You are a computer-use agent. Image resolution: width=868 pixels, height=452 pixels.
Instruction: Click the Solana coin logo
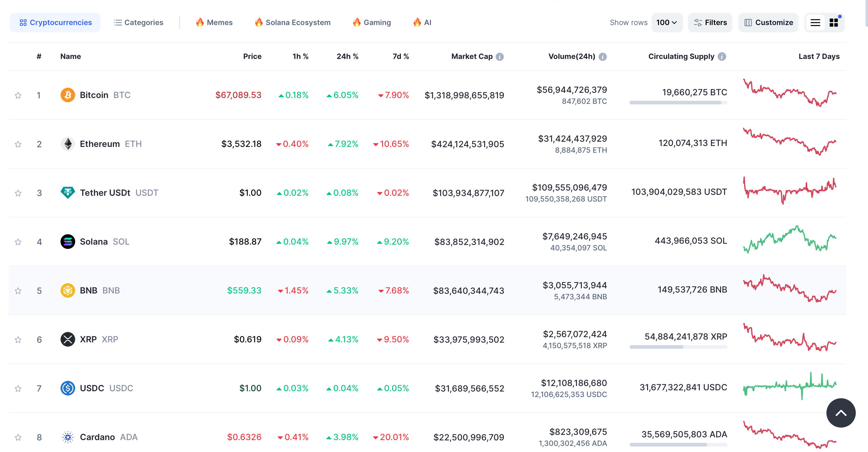[x=68, y=242]
